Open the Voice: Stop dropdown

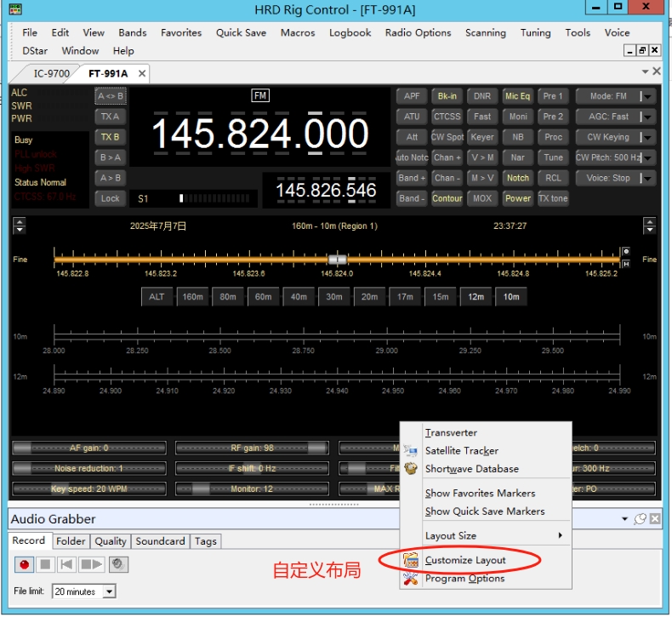pyautogui.click(x=647, y=178)
